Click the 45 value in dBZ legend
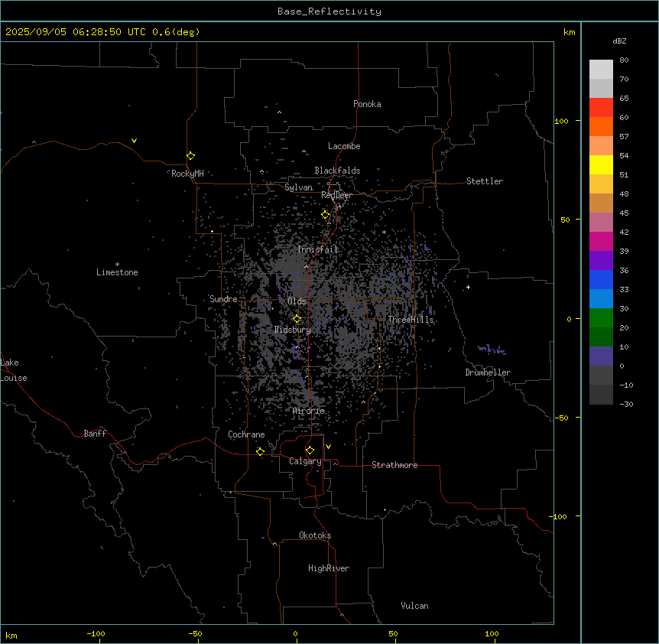 pos(624,213)
